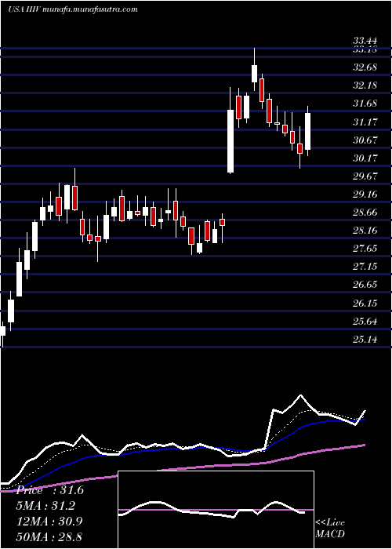Select the 26.15 price level label
This screenshot has height=549, width=392.
tap(365, 303)
